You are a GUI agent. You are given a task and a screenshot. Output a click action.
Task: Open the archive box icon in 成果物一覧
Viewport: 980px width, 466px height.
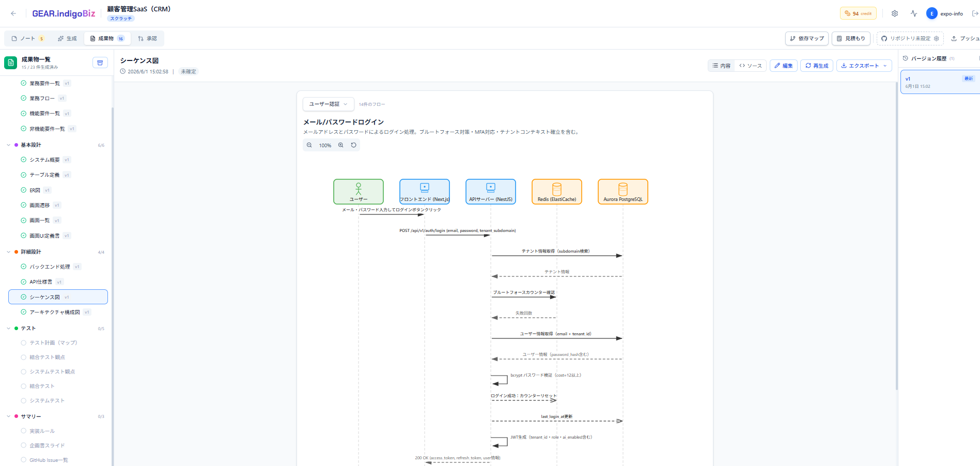[x=100, y=63]
